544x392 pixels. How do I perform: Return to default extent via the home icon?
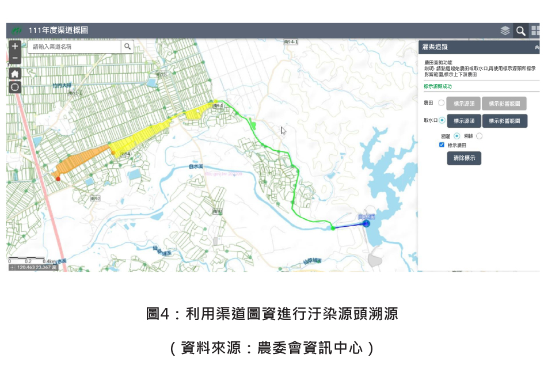coord(14,73)
